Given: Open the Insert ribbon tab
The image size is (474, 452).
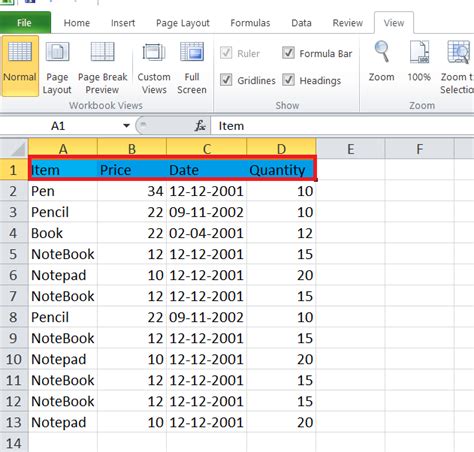Looking at the screenshot, I should point(123,23).
